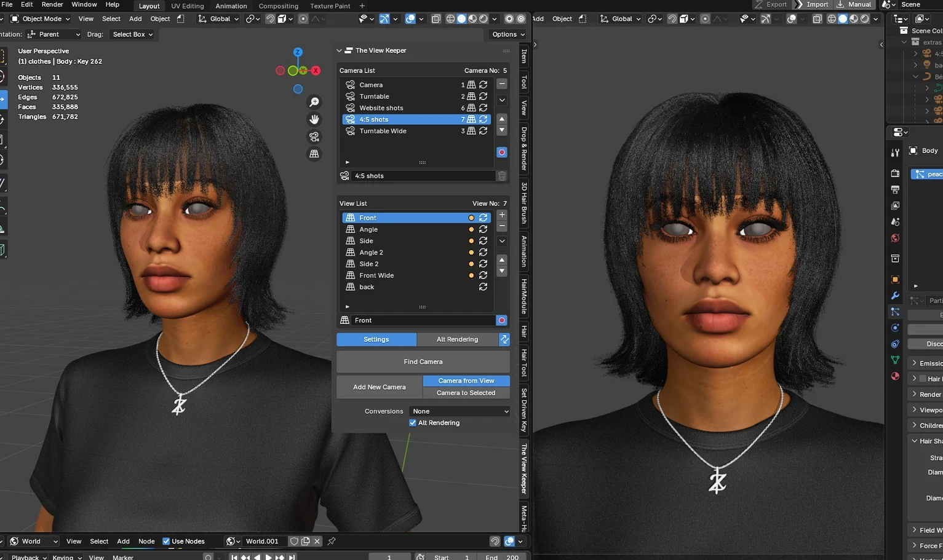Image resolution: width=943 pixels, height=560 pixels.
Task: Add a new view with plus icon
Action: pos(502,215)
